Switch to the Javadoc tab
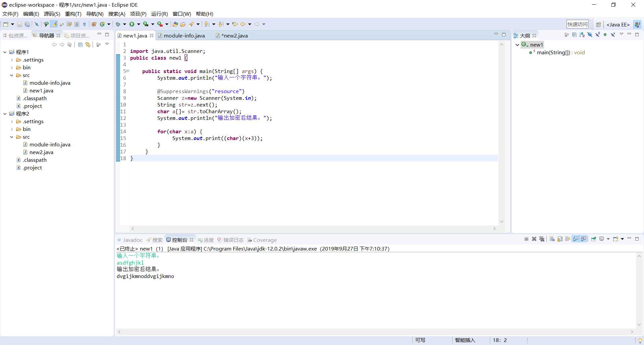Screen dimensions: 644x345 (x=130, y=240)
